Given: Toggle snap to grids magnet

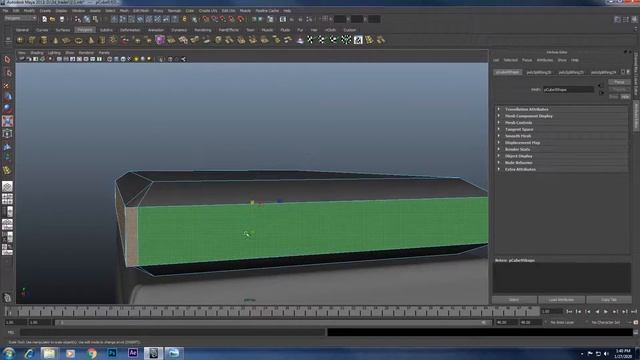Looking at the screenshot, I should [x=206, y=19].
